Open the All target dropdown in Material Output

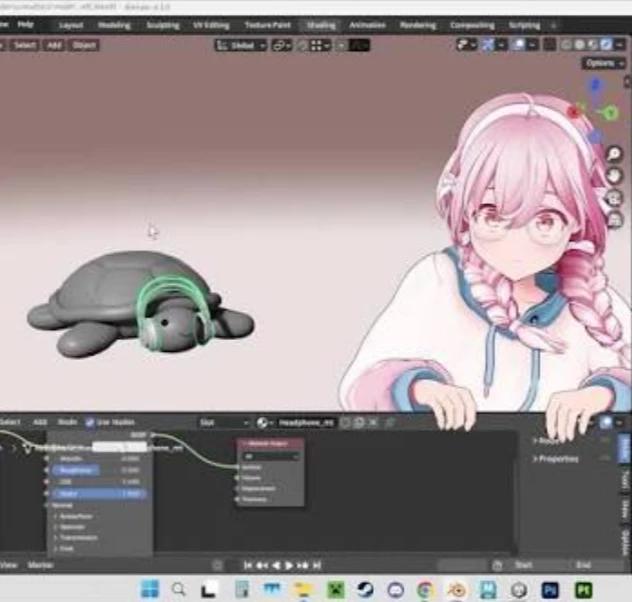[271, 457]
